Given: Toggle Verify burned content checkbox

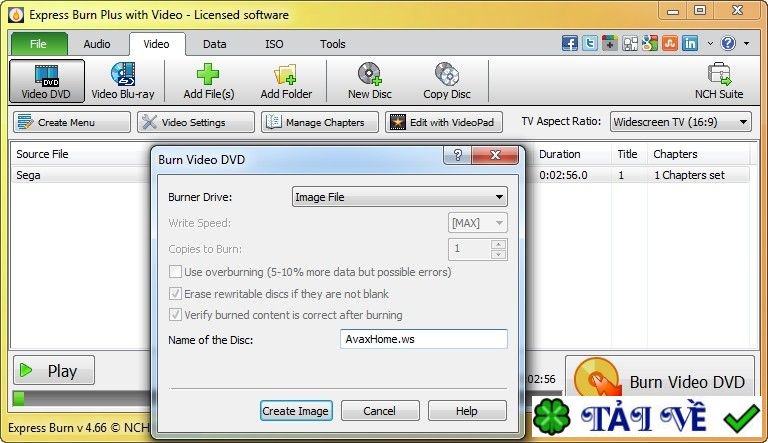Looking at the screenshot, I should pyautogui.click(x=175, y=315).
